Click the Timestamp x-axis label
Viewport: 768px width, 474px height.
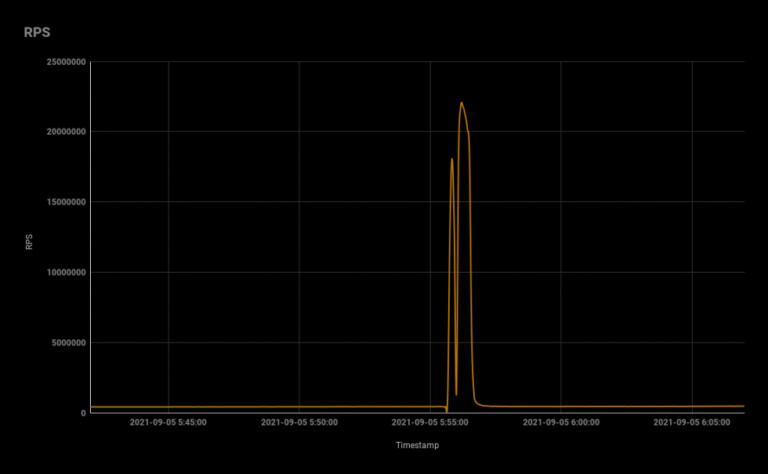coord(416,445)
